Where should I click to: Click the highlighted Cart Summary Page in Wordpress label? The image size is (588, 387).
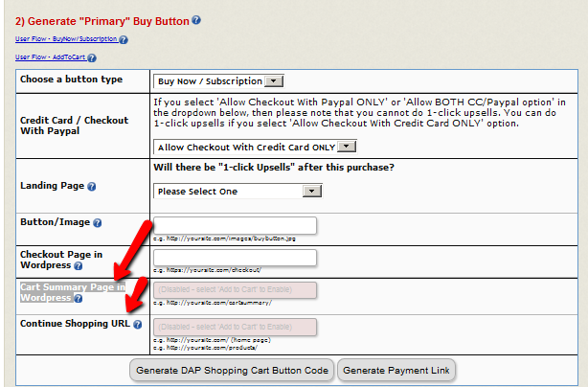(x=73, y=291)
